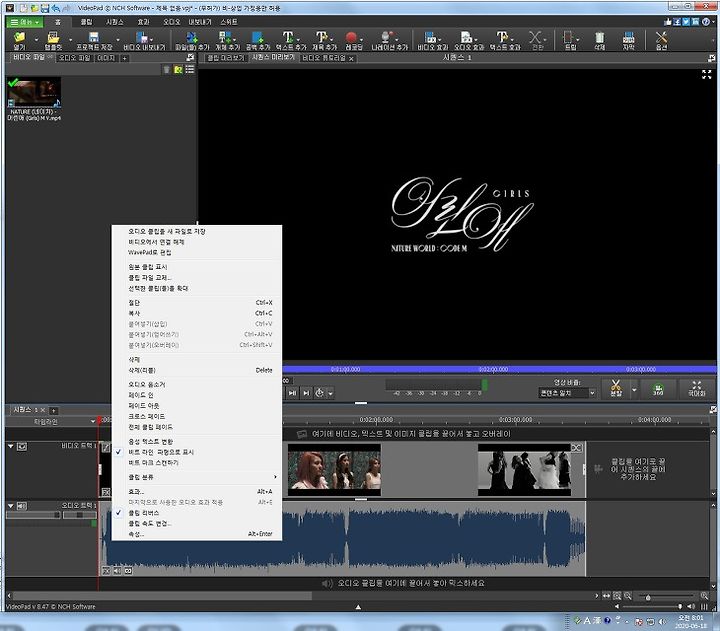Open the green Menu (메뉴) dropdown button
The height and width of the screenshot is (631, 720).
pyautogui.click(x=25, y=22)
